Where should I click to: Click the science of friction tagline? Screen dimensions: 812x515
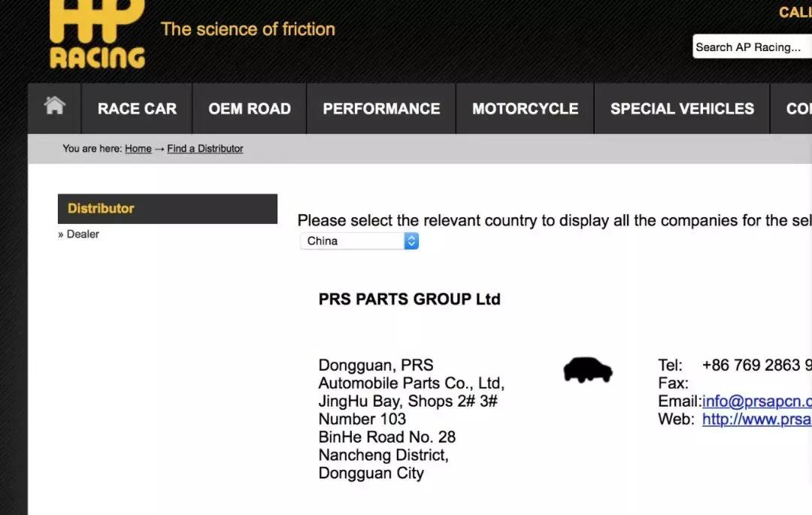(x=247, y=29)
